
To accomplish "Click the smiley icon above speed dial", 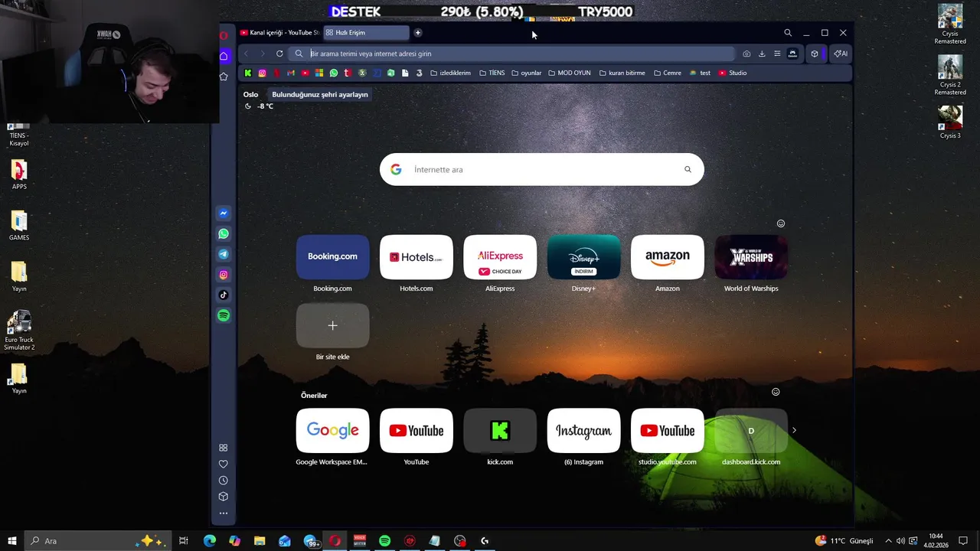I will (781, 223).
